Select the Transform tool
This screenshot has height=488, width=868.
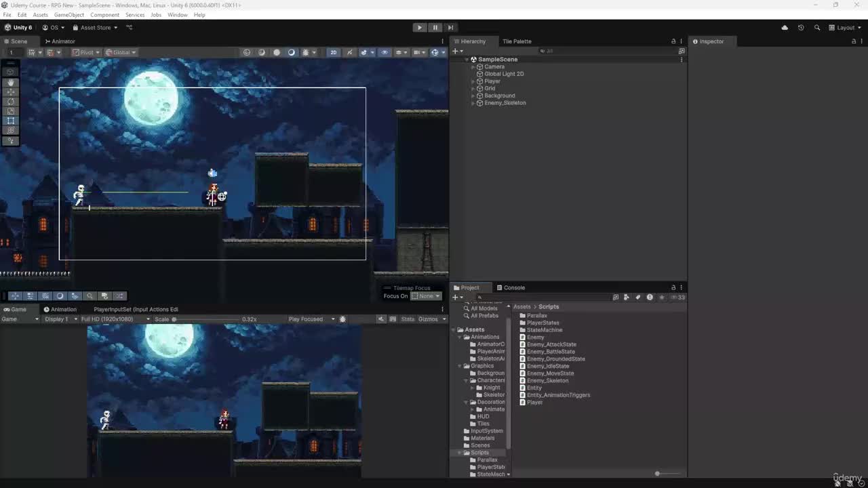tap(11, 130)
